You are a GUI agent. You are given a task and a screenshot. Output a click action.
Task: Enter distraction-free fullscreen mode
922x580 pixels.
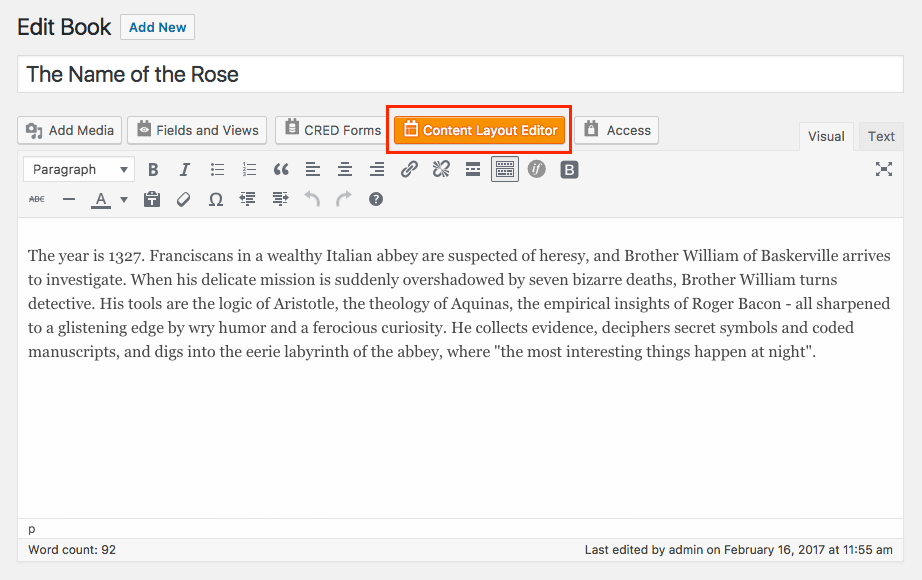[x=883, y=169]
